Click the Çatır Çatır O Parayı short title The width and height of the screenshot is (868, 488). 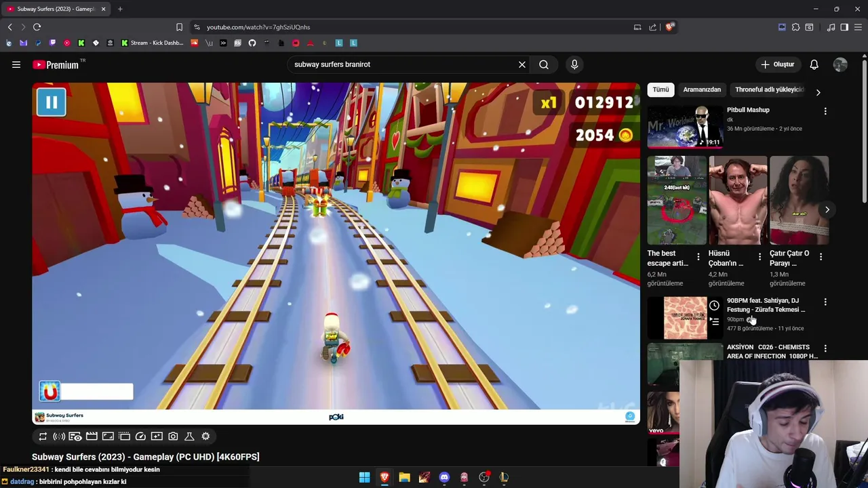pyautogui.click(x=789, y=258)
